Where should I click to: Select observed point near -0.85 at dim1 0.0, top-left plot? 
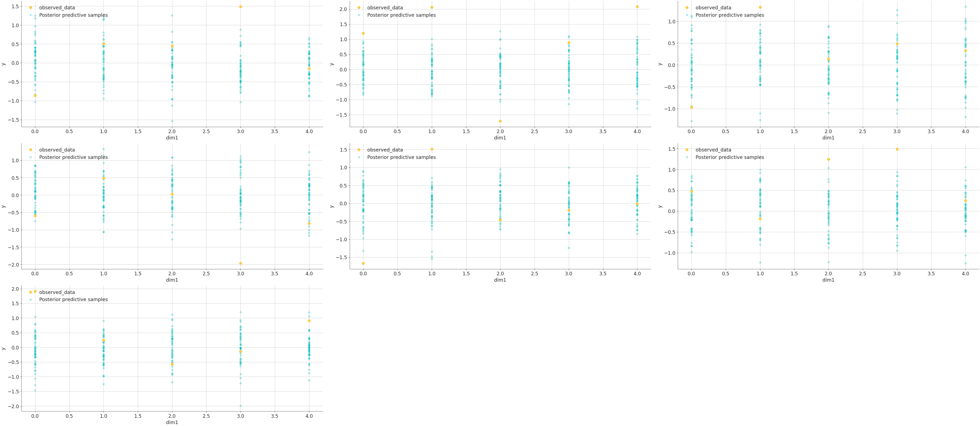point(35,96)
